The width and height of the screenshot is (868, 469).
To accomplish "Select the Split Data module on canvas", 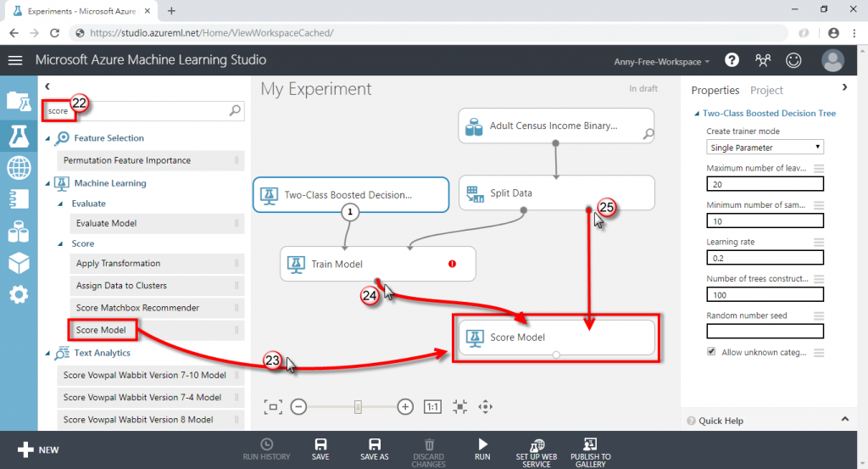I will tap(556, 193).
